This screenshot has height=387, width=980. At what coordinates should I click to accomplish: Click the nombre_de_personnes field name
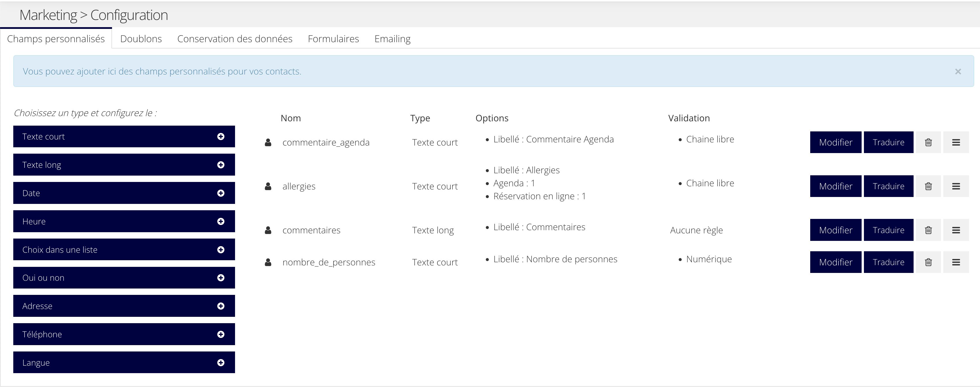[329, 263]
